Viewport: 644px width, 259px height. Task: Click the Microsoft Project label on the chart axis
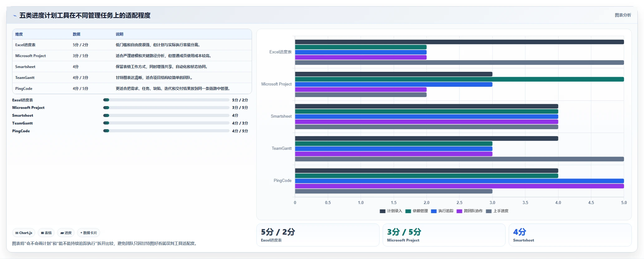click(276, 84)
